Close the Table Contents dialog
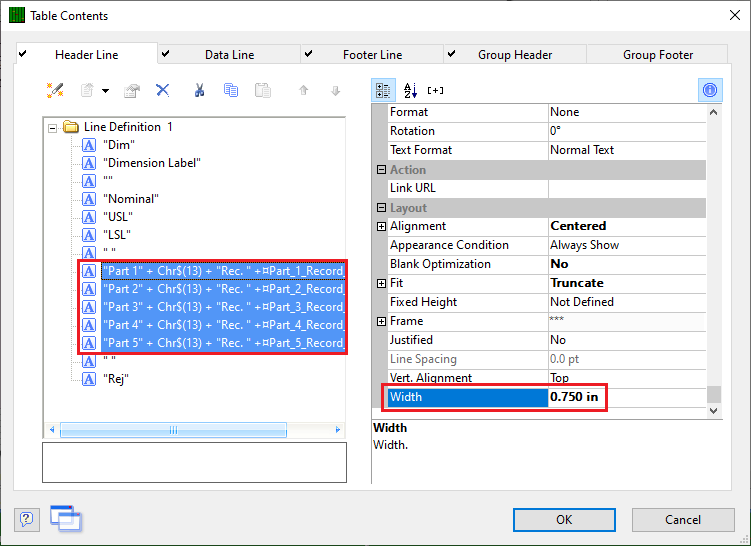751x546 pixels. tap(735, 15)
